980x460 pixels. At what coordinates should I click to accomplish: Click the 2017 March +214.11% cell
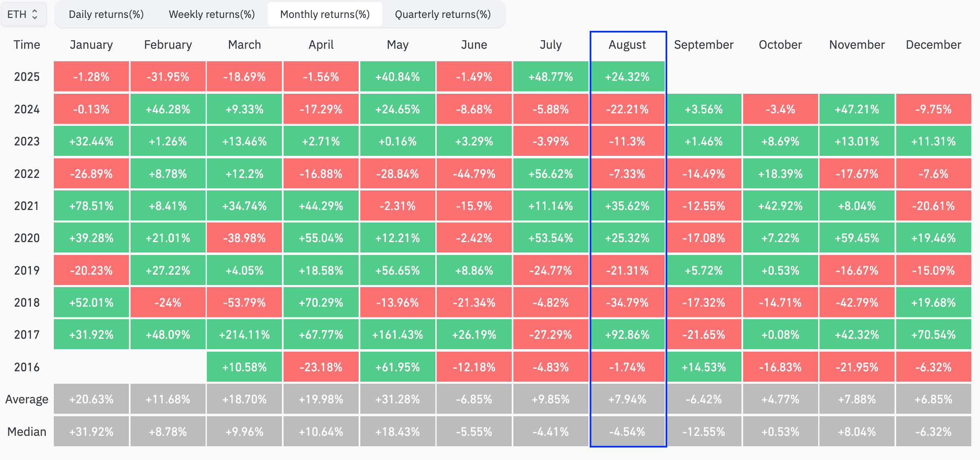pyautogui.click(x=244, y=335)
